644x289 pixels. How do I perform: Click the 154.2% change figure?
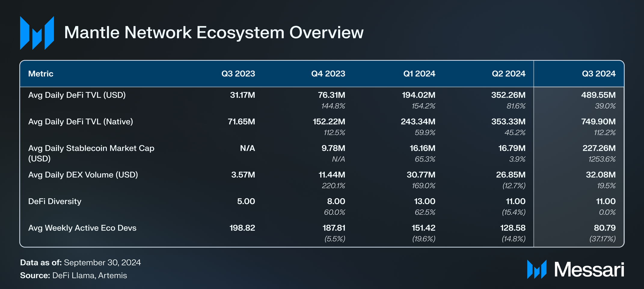click(423, 106)
